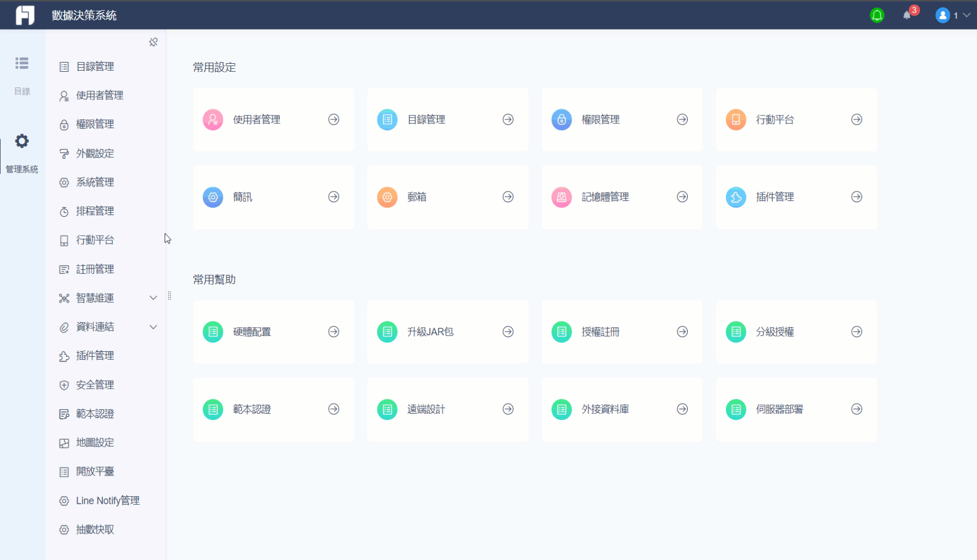
Task: Select 插件管理 in the sidebar
Action: tap(106, 356)
